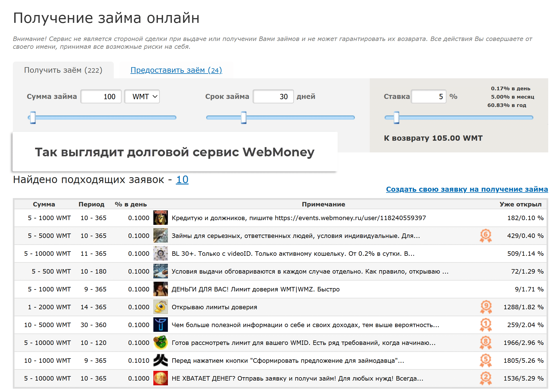Click the Ставка percent input field
The width and height of the screenshot is (551, 392).
pyautogui.click(x=429, y=96)
